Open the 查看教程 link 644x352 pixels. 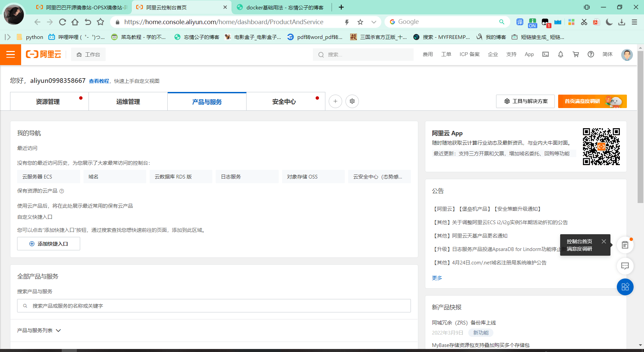point(99,81)
